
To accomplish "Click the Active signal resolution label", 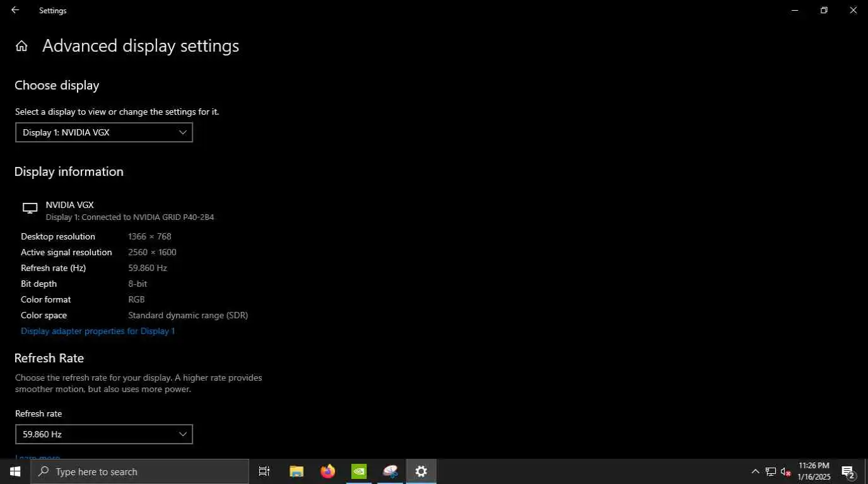I will 66,252.
